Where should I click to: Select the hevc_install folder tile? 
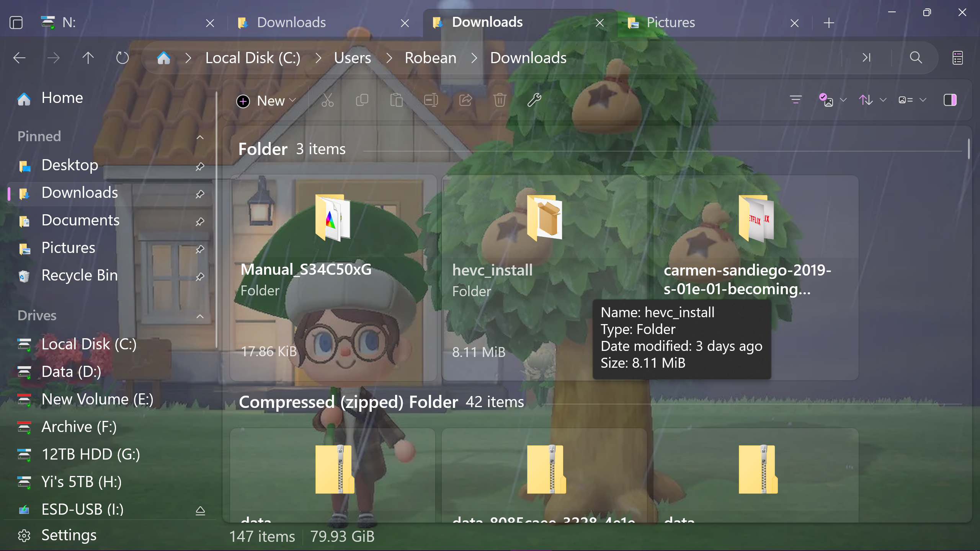point(544,278)
